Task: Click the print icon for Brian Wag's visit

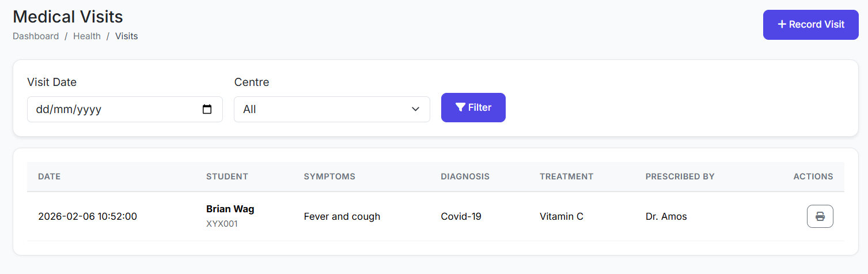Action: (820, 217)
